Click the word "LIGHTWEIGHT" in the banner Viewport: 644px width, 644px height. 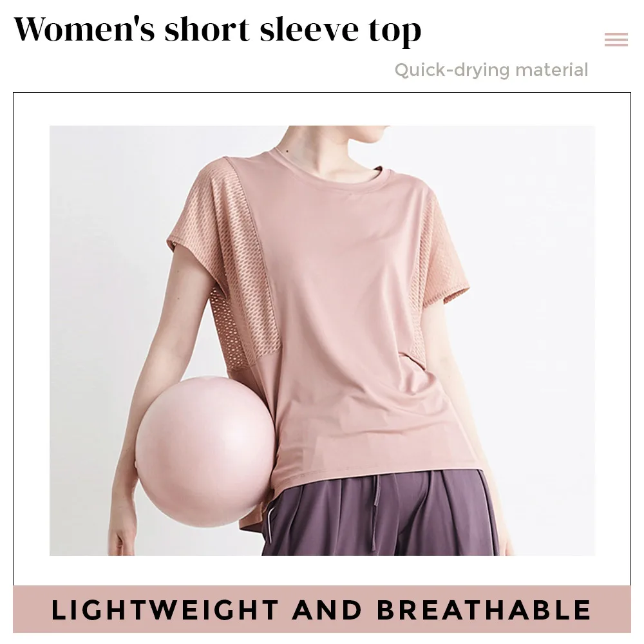[x=165, y=609]
